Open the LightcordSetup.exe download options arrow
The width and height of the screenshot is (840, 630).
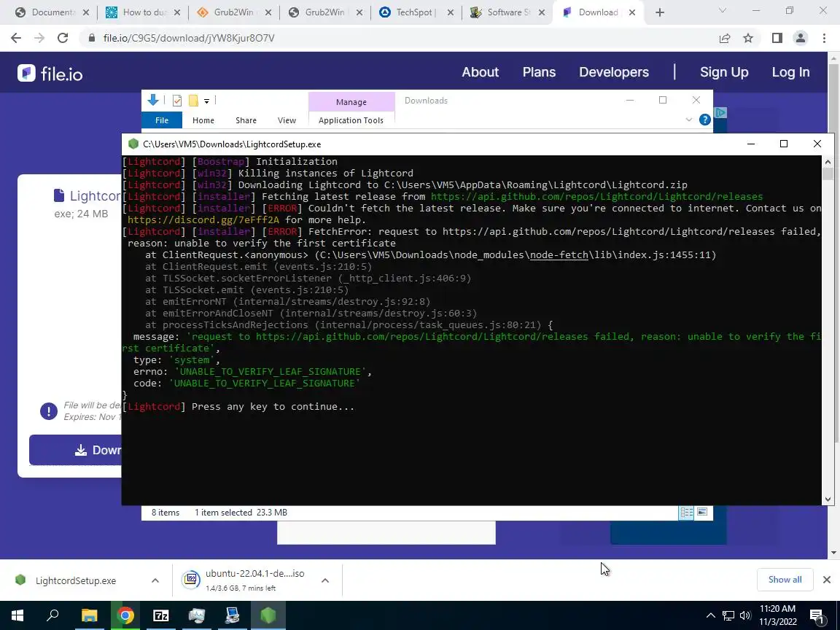(155, 580)
